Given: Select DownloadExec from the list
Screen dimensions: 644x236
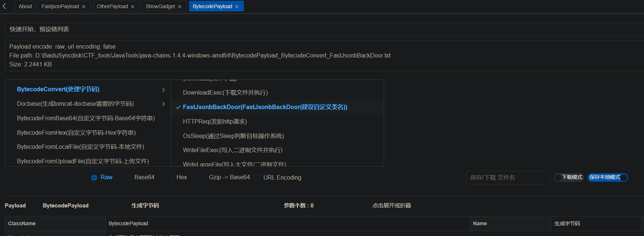Looking at the screenshot, I should [x=225, y=92].
